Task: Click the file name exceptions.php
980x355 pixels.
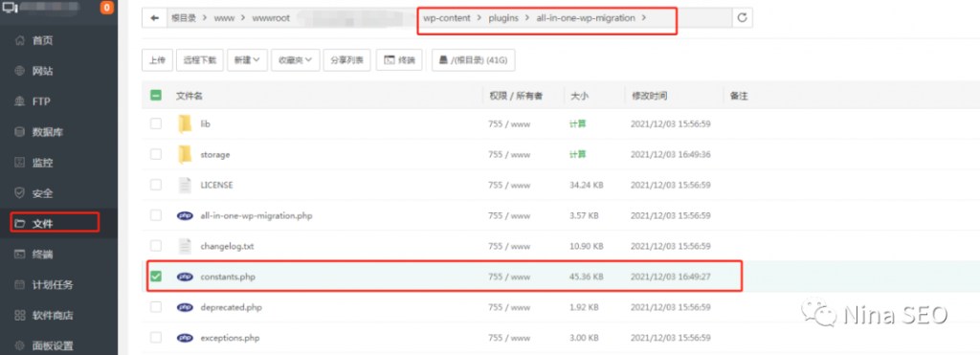Action: click(x=230, y=338)
